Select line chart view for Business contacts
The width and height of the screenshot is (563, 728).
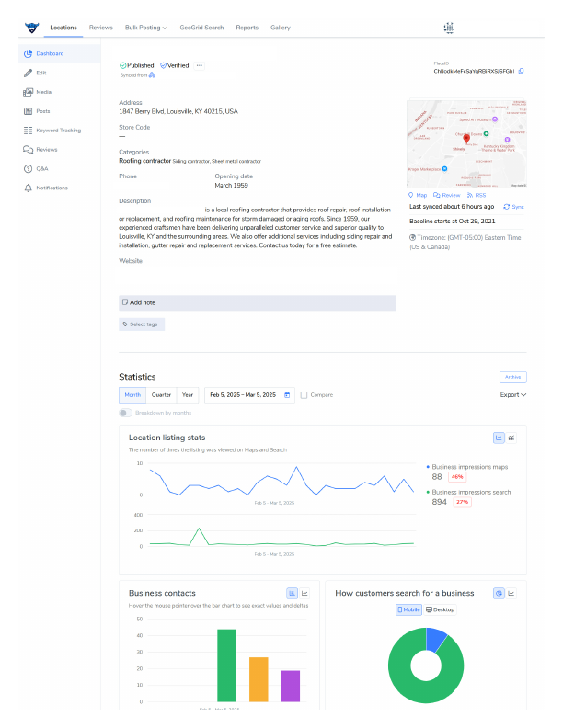[304, 594]
